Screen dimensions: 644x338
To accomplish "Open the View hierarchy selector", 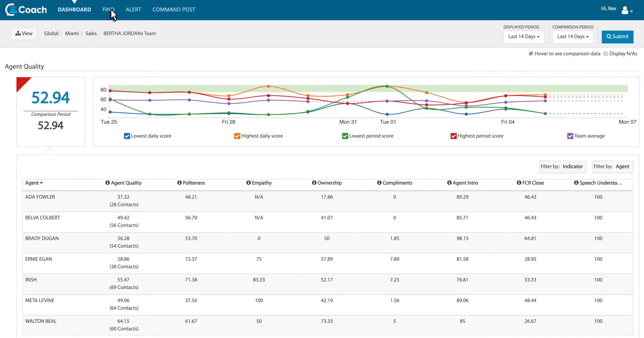I will [x=24, y=34].
